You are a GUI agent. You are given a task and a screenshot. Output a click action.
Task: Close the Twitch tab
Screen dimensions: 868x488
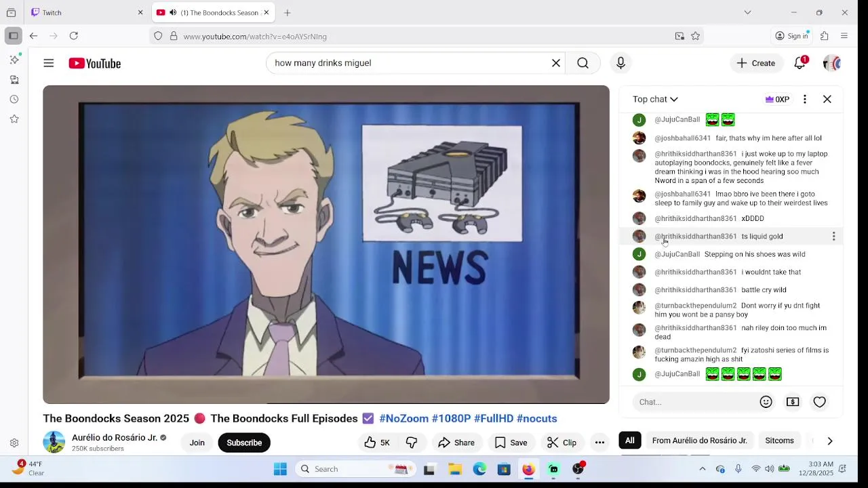(x=140, y=12)
